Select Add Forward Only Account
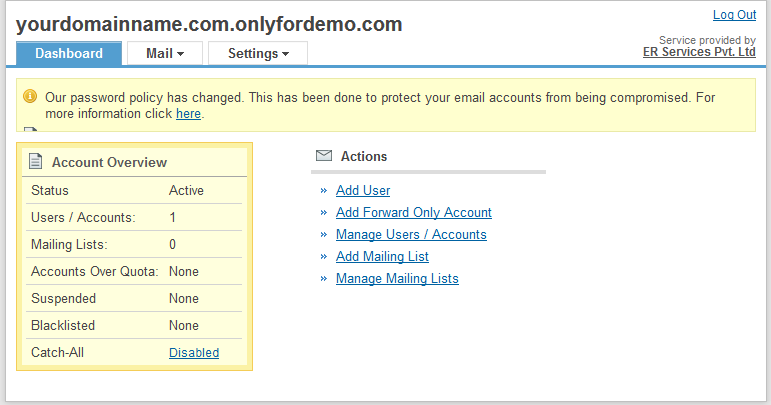The width and height of the screenshot is (771, 405). tap(414, 212)
